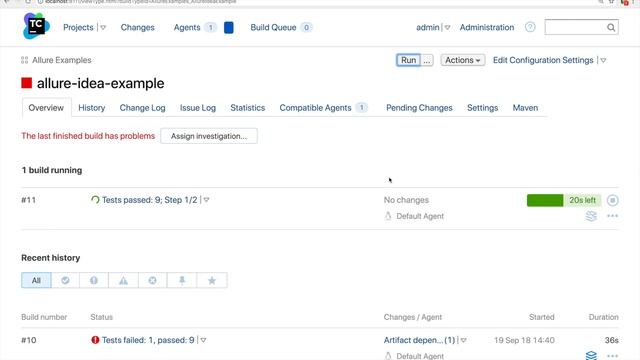Open Artifact depen... (1) changes link
This screenshot has height=360, width=640.
pos(419,340)
